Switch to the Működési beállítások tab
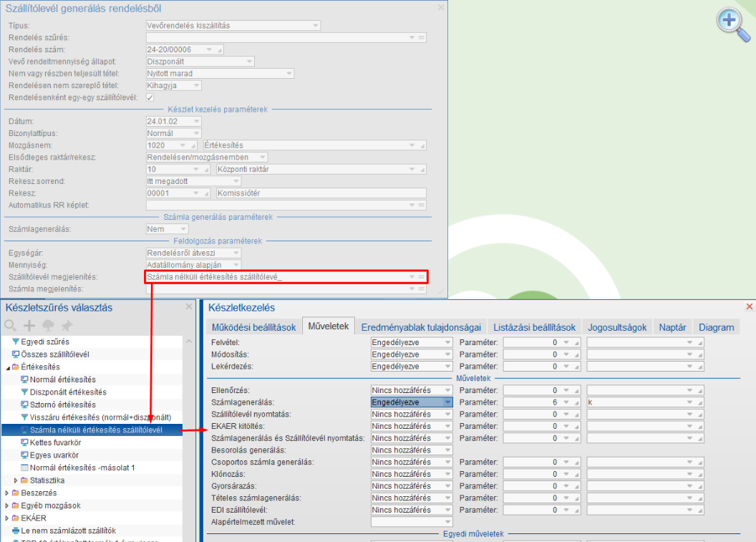 point(253,327)
